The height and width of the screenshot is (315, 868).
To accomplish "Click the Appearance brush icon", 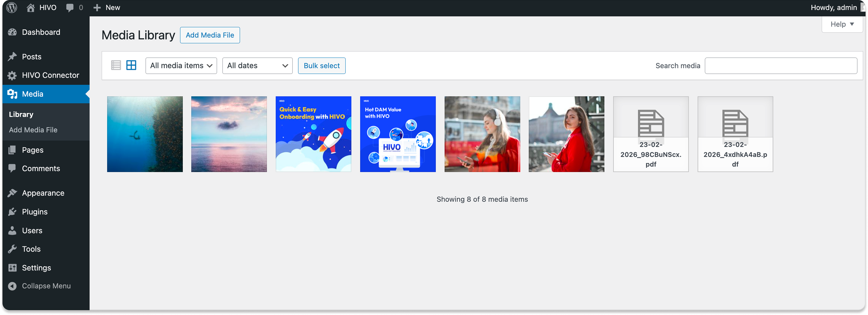I will coord(12,193).
